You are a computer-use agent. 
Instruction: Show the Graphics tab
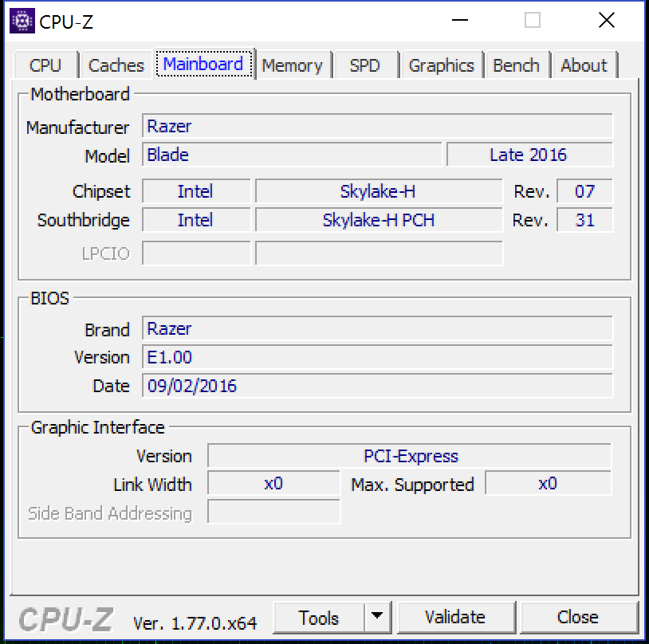(x=441, y=65)
